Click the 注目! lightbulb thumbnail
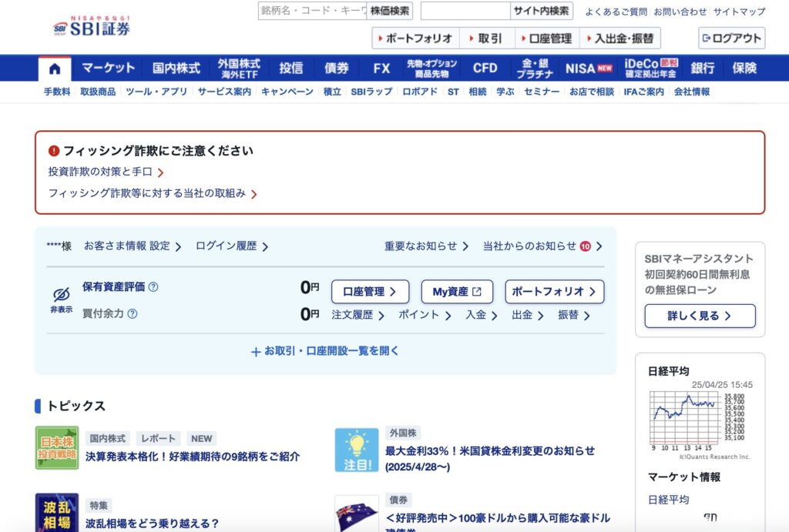Image resolution: width=789 pixels, height=532 pixels. [x=357, y=450]
